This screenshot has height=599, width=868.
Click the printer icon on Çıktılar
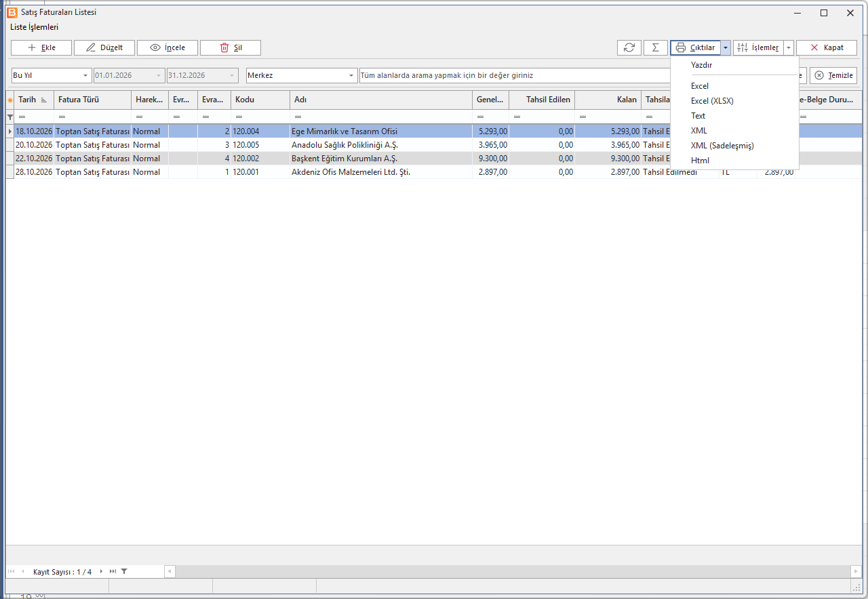681,47
